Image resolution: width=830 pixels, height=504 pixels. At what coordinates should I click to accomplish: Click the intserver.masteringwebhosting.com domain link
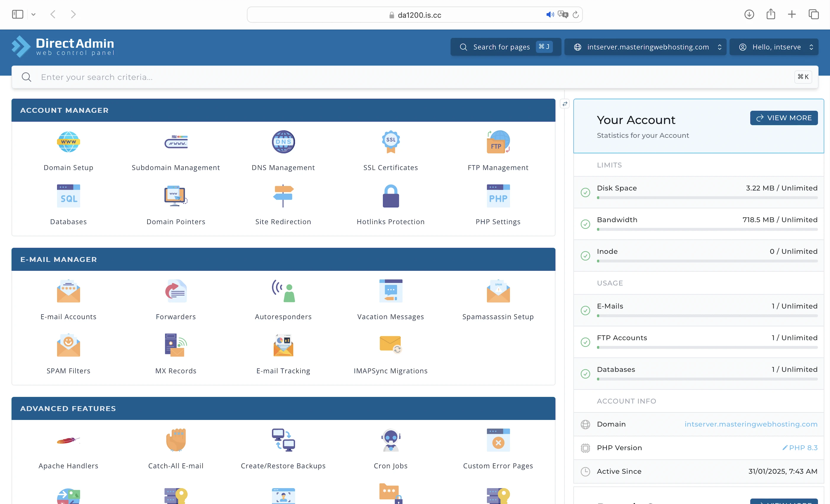750,424
